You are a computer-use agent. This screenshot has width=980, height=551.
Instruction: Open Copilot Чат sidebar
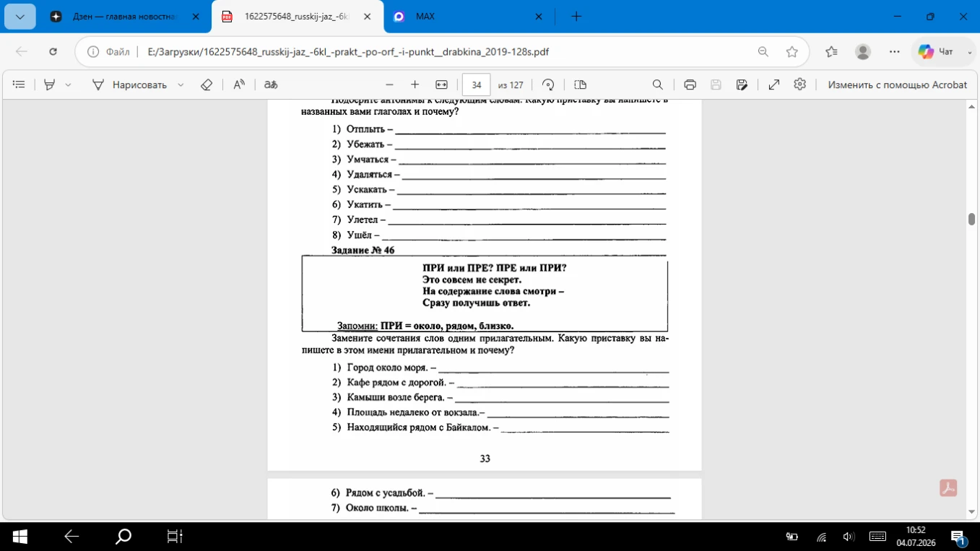pos(945,52)
